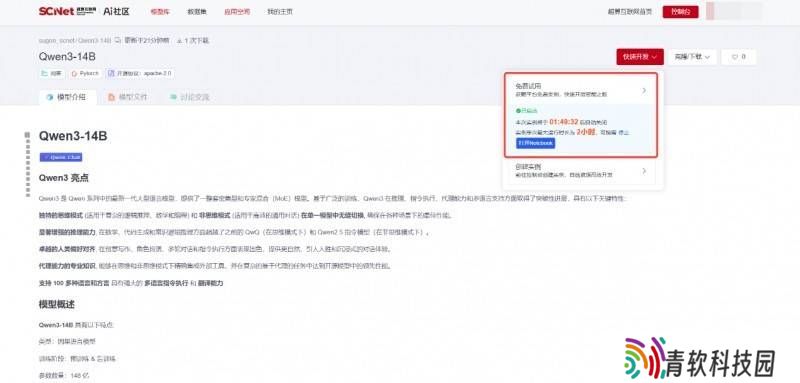800x383 pixels.
Task: Open the 讨论交流 tab
Action: point(189,97)
